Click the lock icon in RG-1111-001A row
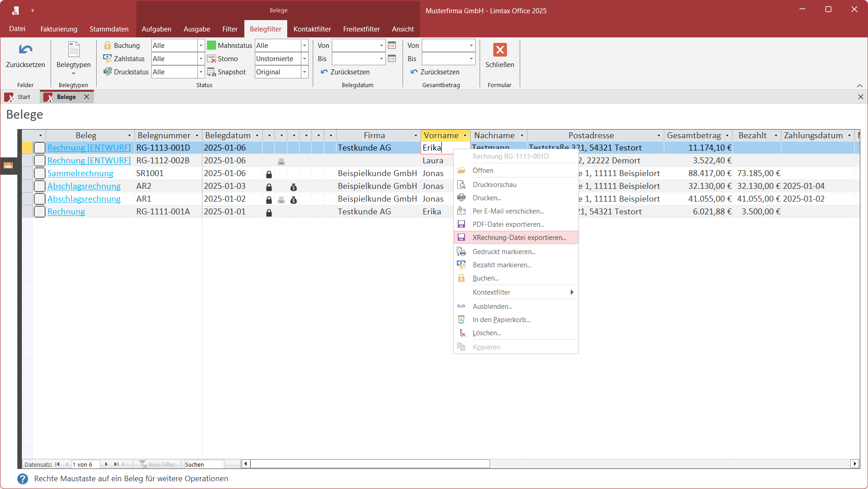 (269, 213)
